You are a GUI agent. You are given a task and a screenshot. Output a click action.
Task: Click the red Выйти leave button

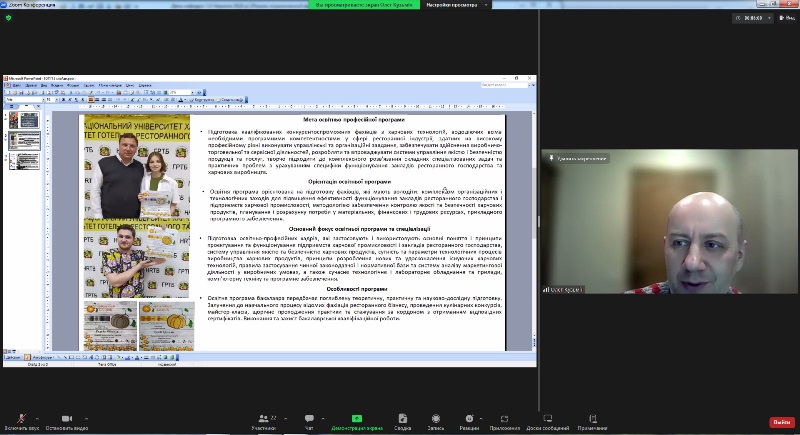point(781,422)
